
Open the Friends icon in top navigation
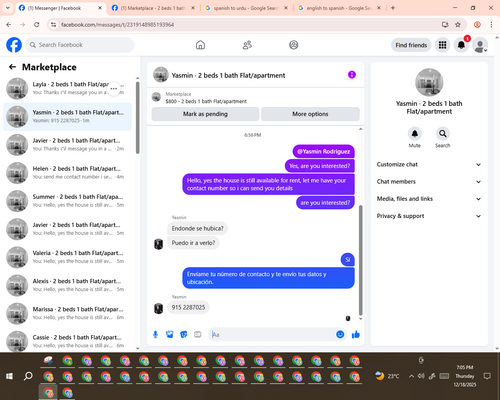pos(247,45)
